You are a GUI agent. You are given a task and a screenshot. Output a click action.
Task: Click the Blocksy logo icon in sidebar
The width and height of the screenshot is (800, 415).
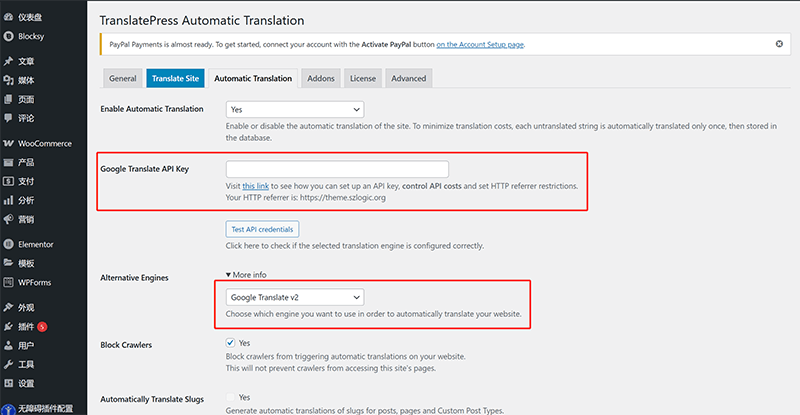(x=8, y=36)
